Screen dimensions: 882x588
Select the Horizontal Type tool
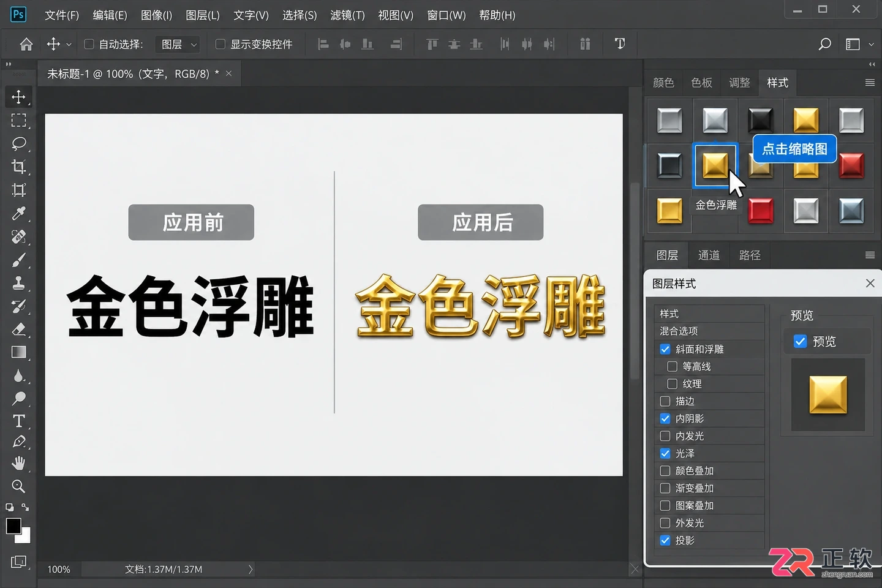(x=19, y=421)
